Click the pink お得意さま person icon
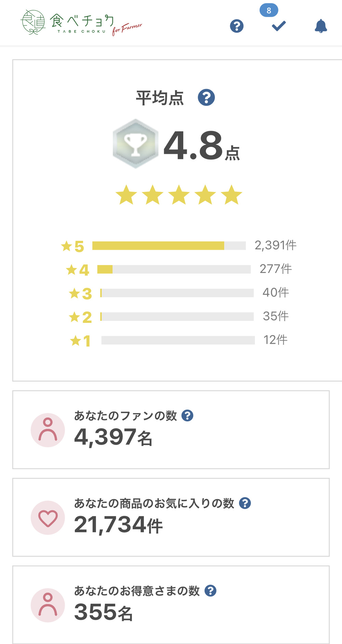 coord(48,605)
